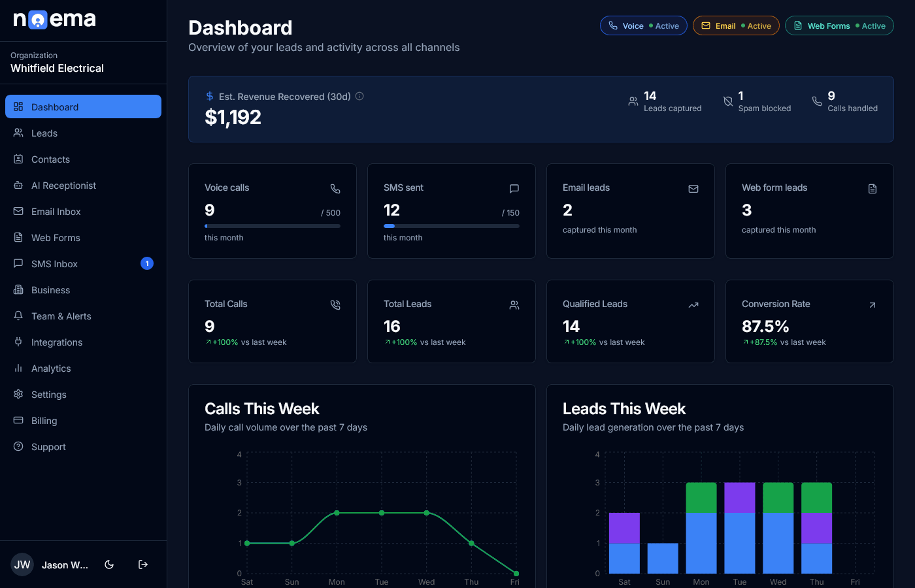Click the purple segment of Sat leads bar

(x=624, y=528)
